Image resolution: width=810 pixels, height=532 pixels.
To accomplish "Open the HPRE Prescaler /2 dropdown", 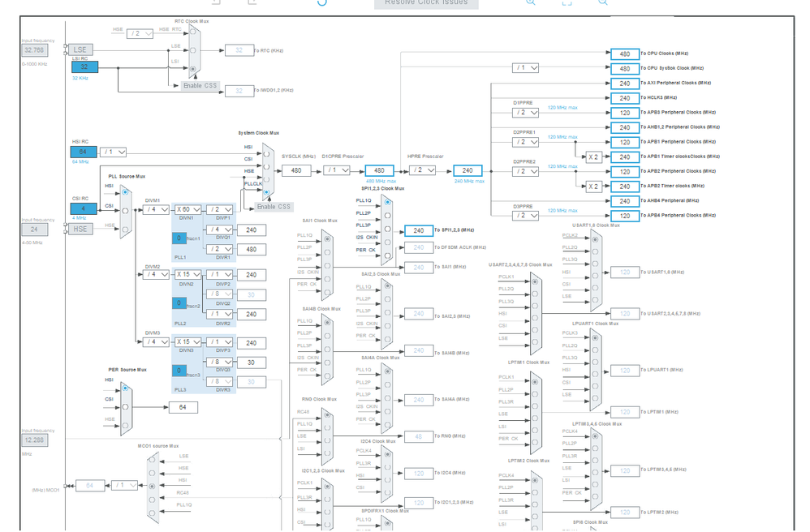I will (x=423, y=169).
